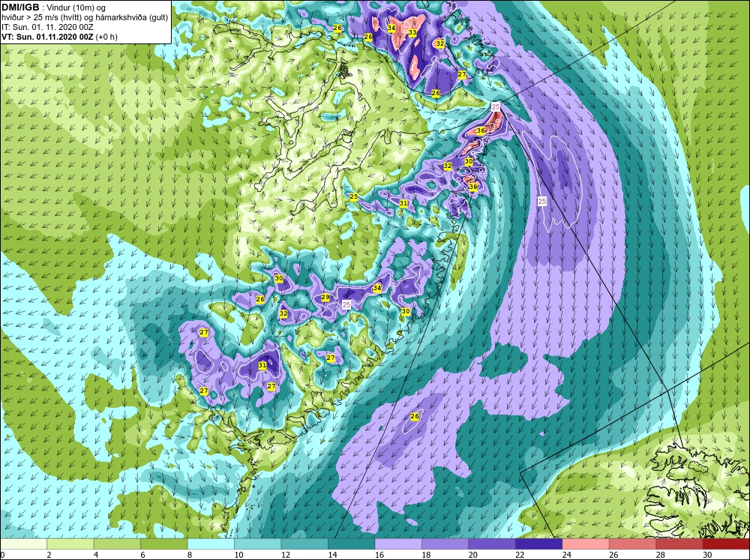Select the 'IT: Sun. 01. 11. 2020 00Z' line

47,27
